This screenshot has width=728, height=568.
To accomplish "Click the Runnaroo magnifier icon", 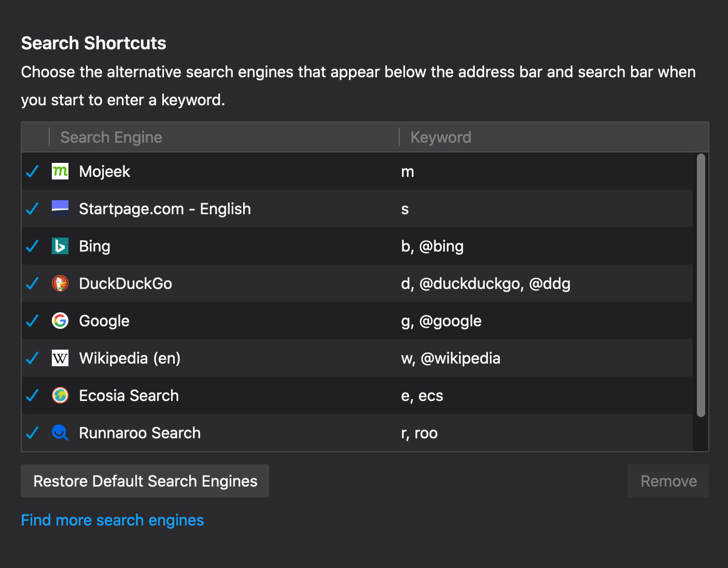I will tap(60, 433).
